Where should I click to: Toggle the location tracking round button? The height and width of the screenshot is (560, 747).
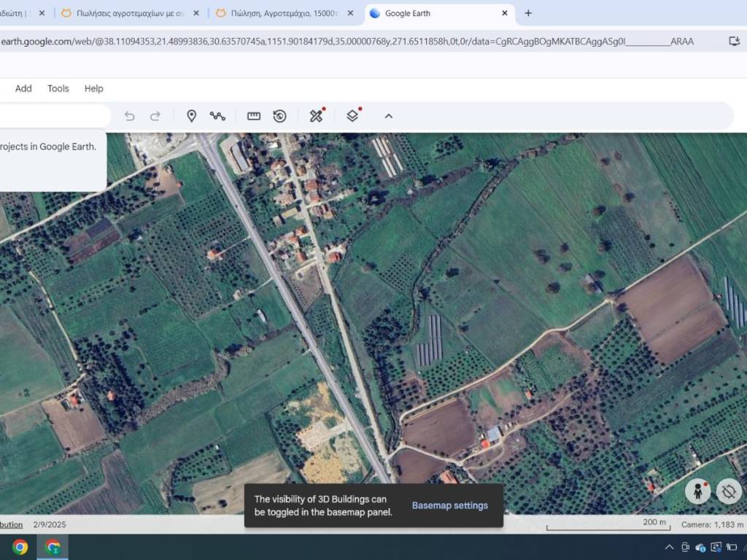tap(728, 491)
